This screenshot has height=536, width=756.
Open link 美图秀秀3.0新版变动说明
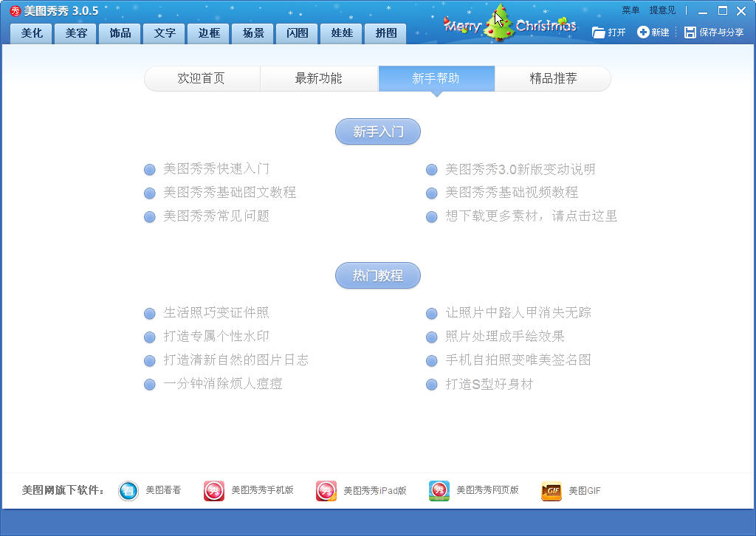tap(520, 169)
